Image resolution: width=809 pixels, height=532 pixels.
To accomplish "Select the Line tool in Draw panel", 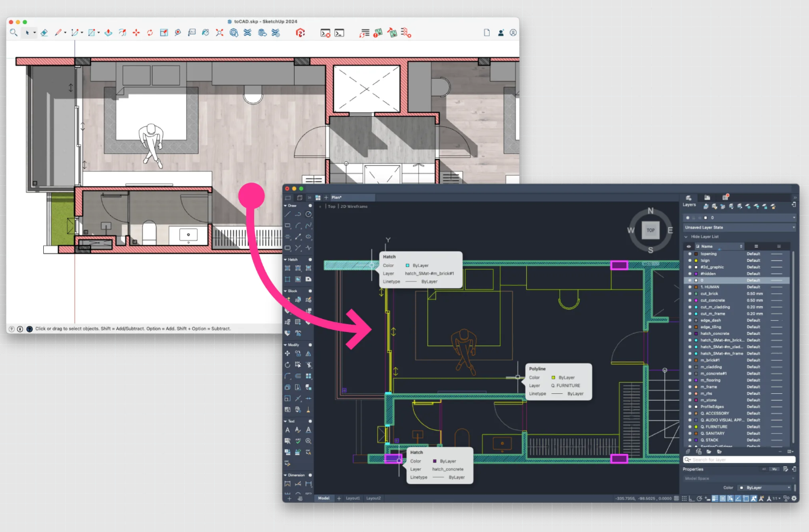I will coord(288,215).
